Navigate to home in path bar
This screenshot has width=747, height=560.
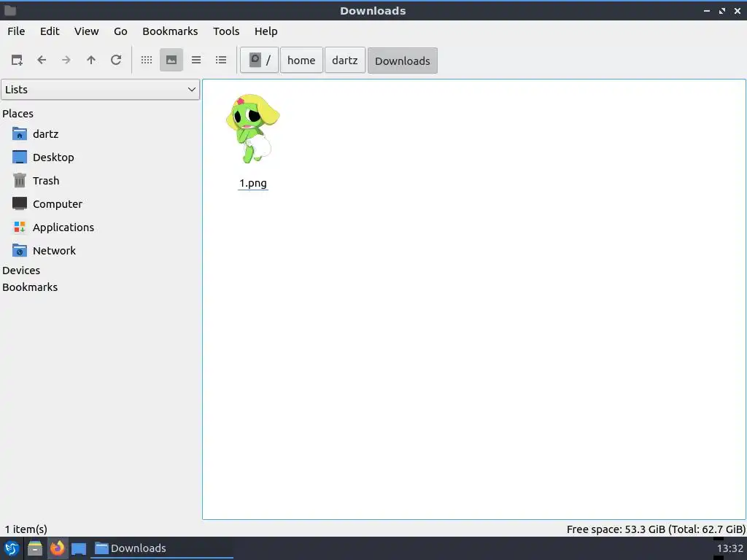click(x=301, y=60)
